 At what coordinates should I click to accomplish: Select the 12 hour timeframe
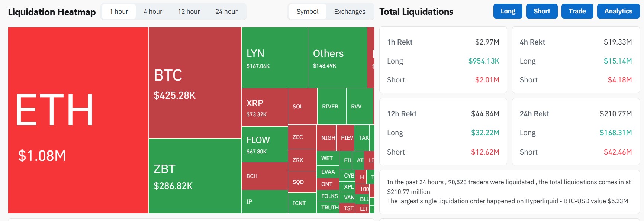[x=189, y=11]
